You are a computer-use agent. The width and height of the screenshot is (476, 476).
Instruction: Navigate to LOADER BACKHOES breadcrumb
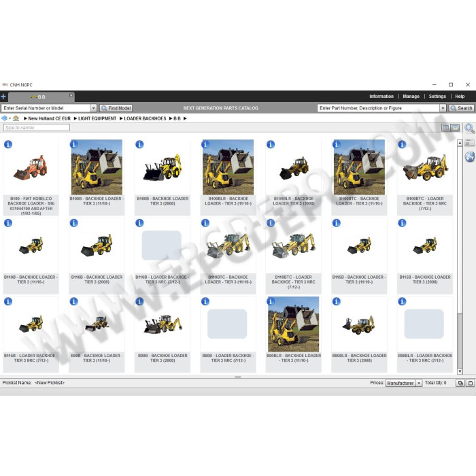point(145,118)
